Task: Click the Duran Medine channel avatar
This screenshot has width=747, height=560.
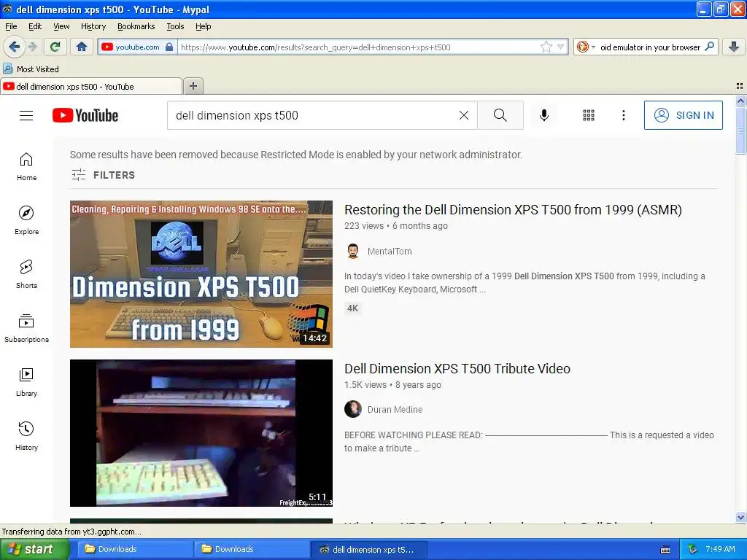Action: click(x=353, y=409)
